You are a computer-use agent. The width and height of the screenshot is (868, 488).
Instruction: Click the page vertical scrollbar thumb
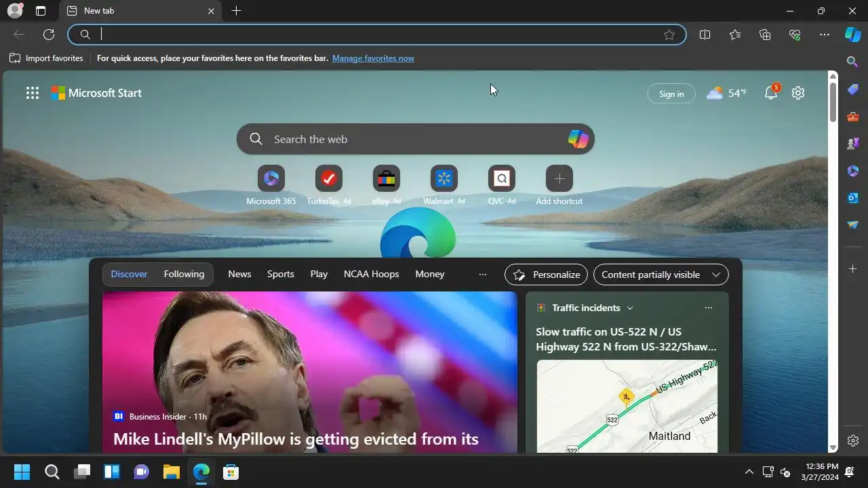tap(833, 102)
